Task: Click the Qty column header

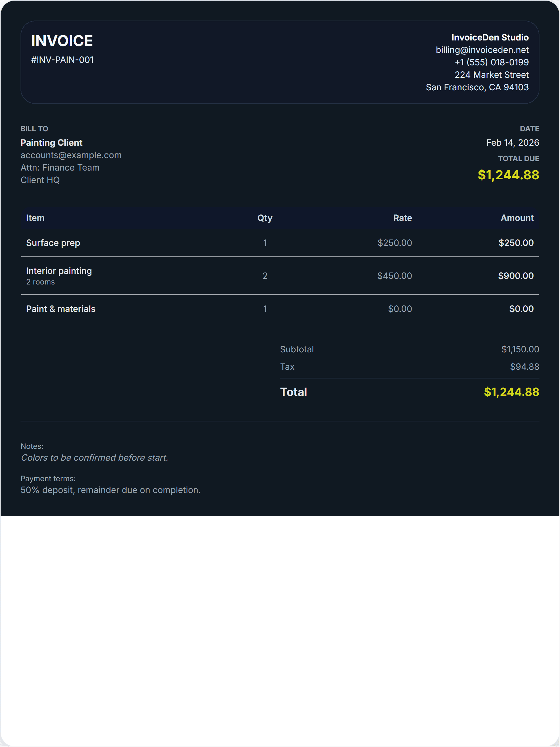Action: (x=265, y=218)
